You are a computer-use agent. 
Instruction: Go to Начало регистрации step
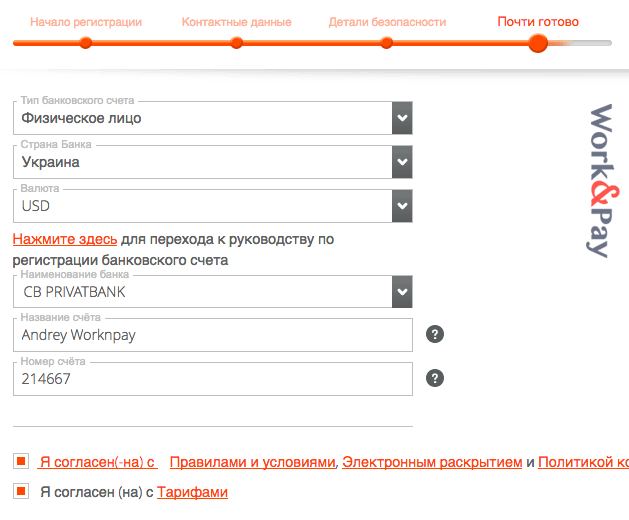pyautogui.click(x=86, y=22)
